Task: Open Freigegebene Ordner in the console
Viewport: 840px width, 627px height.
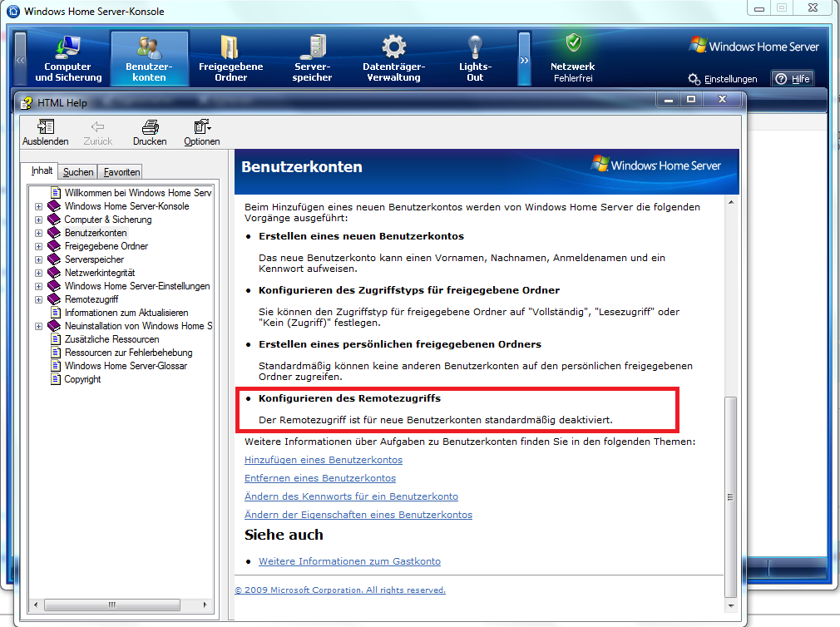Action: pos(231,58)
